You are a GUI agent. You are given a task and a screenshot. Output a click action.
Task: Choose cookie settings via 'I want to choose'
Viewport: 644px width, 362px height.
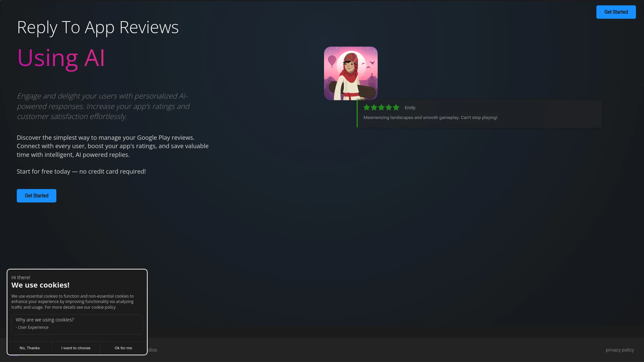[x=75, y=348]
